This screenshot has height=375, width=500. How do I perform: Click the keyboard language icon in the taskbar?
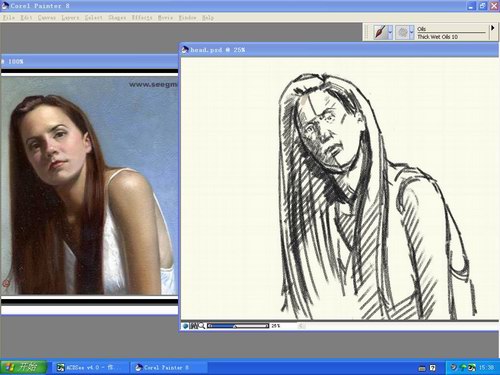click(422, 368)
